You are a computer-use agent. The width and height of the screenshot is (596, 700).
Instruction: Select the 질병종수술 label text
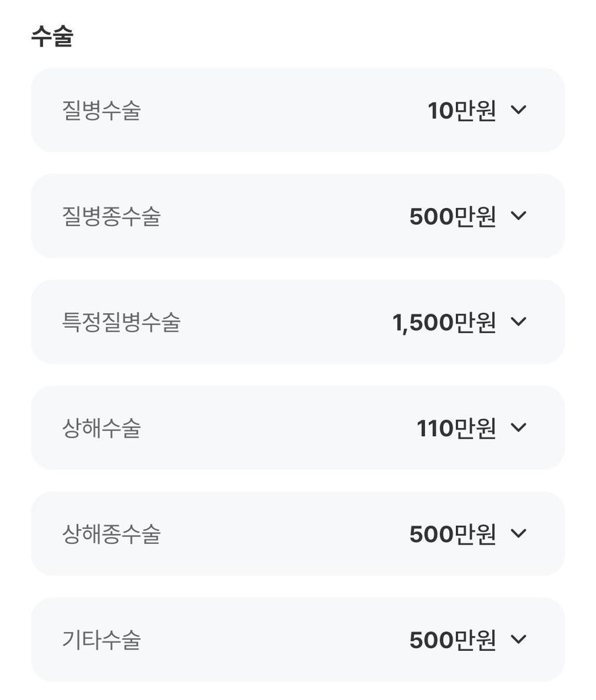(111, 216)
